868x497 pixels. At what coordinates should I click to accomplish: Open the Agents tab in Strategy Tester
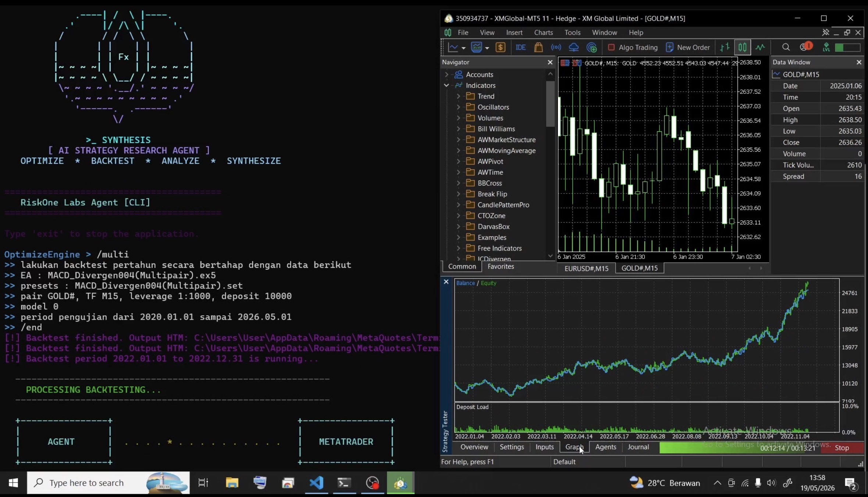605,447
